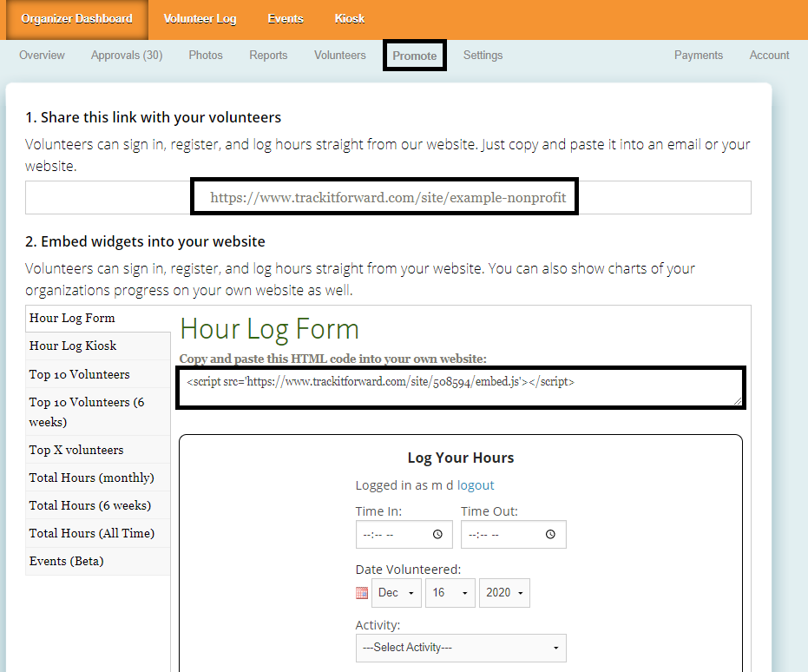Switch to the Organizer Dashboard tab

click(76, 19)
